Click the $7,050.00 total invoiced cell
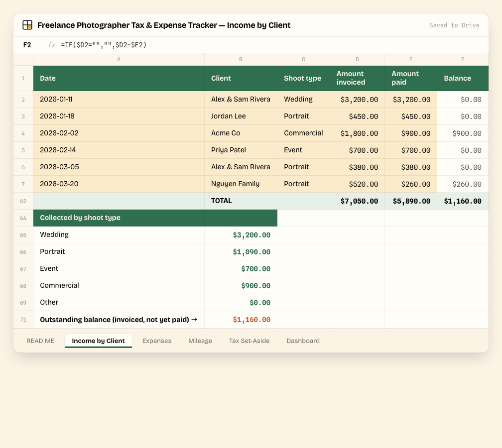502x448 pixels. pos(357,201)
